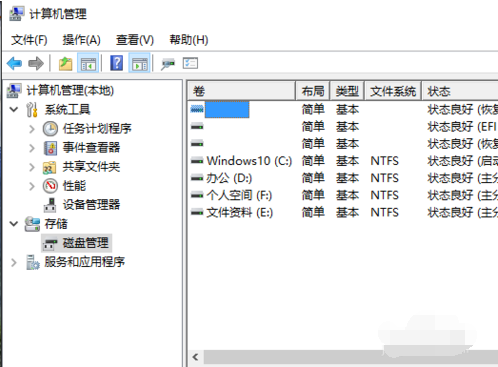The width and height of the screenshot is (498, 367).
Task: Select the 文件资料 (E:) volume
Action: coord(239,213)
